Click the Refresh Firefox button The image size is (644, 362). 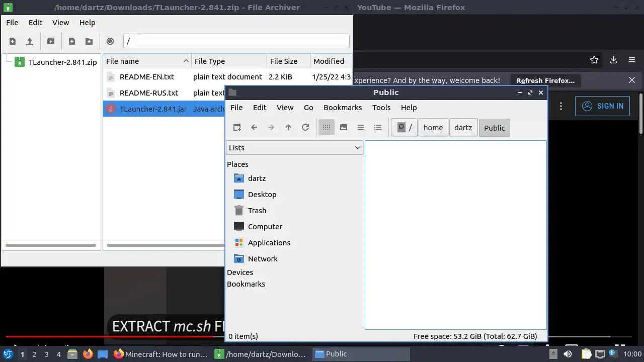545,80
